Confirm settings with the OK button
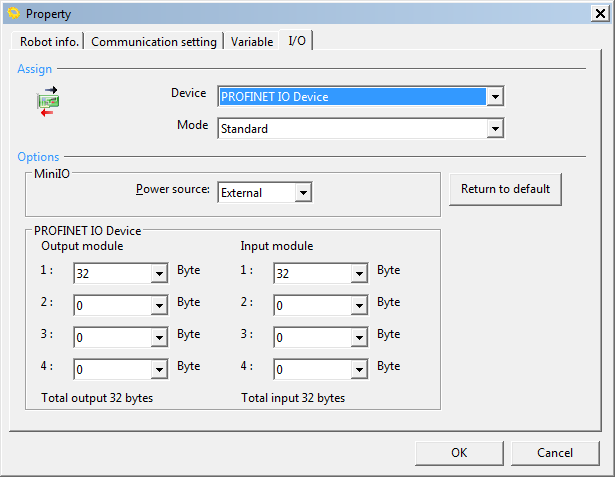The image size is (615, 477). [x=458, y=453]
